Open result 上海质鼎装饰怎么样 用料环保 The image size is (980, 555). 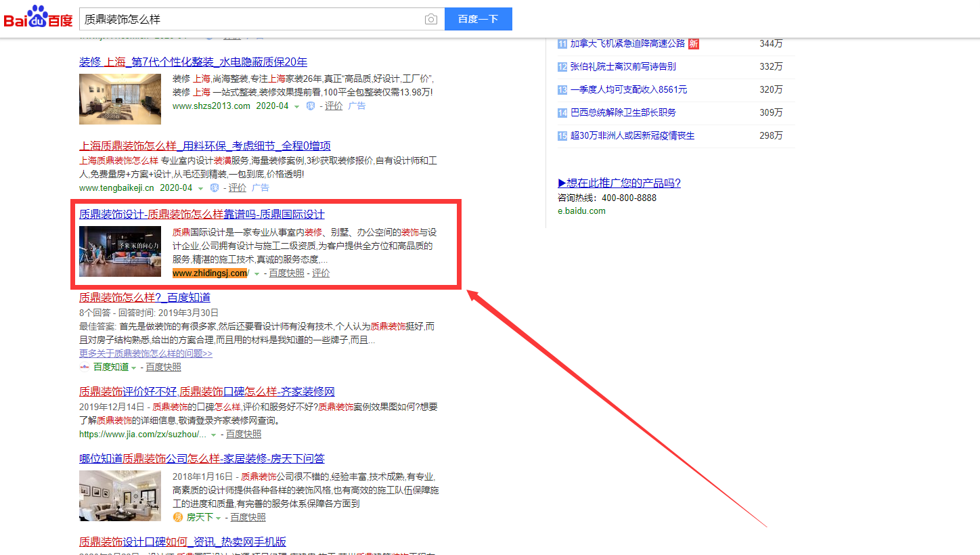point(204,146)
